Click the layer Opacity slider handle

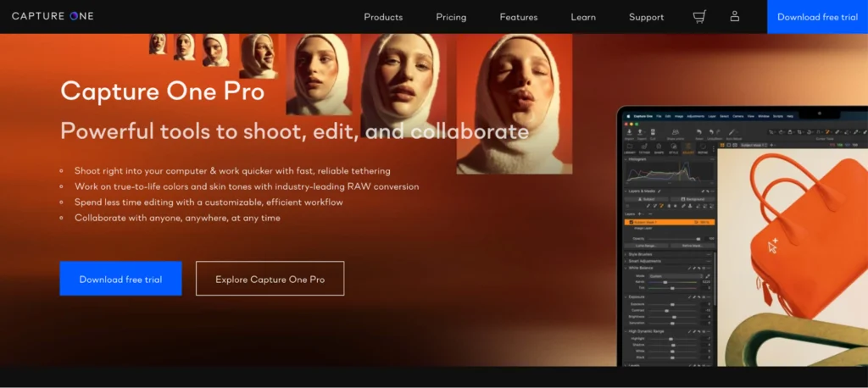point(698,239)
